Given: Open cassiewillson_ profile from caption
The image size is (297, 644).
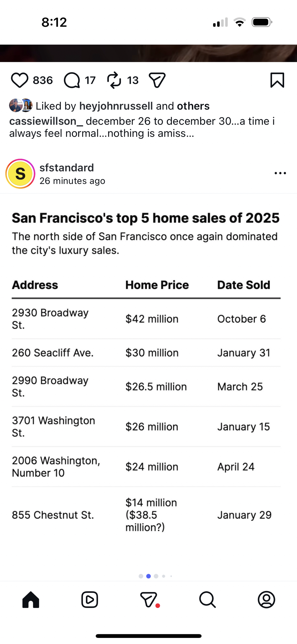Looking at the screenshot, I should pos(46,121).
